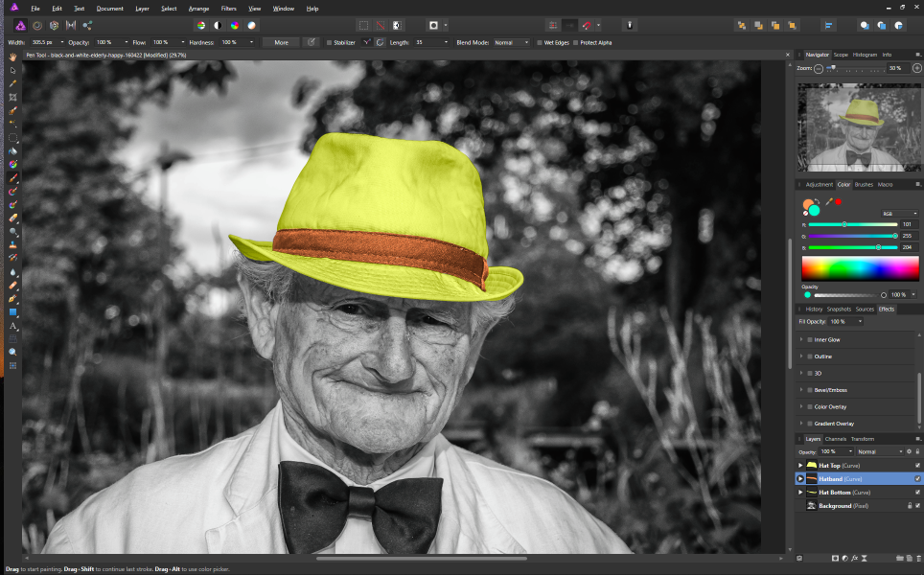This screenshot has width=924, height=575.
Task: Click the fx layer effects icon
Action: [x=853, y=558]
